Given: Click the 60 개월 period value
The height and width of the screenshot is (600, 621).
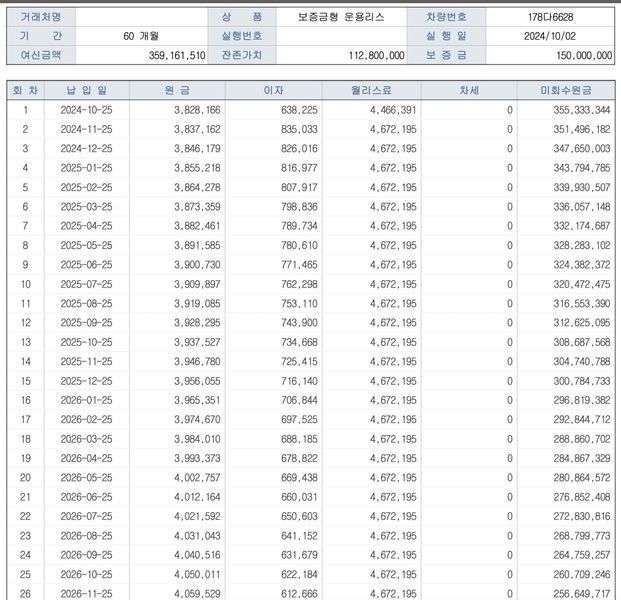Looking at the screenshot, I should (141, 36).
